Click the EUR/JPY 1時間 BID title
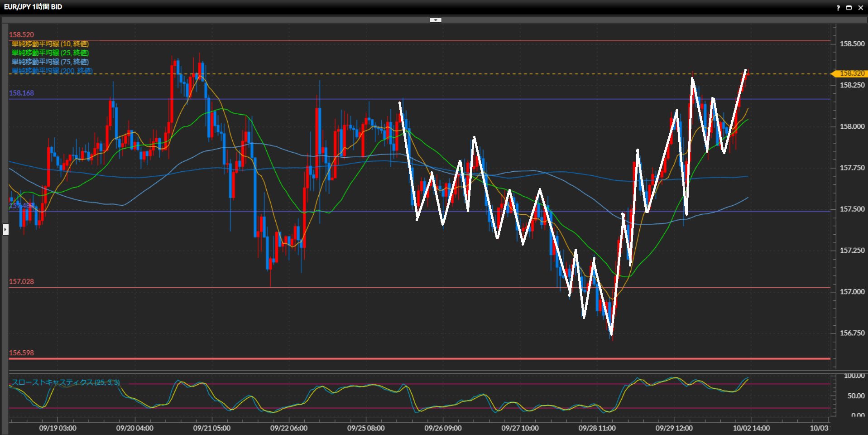The width and height of the screenshot is (868, 435). click(x=33, y=7)
